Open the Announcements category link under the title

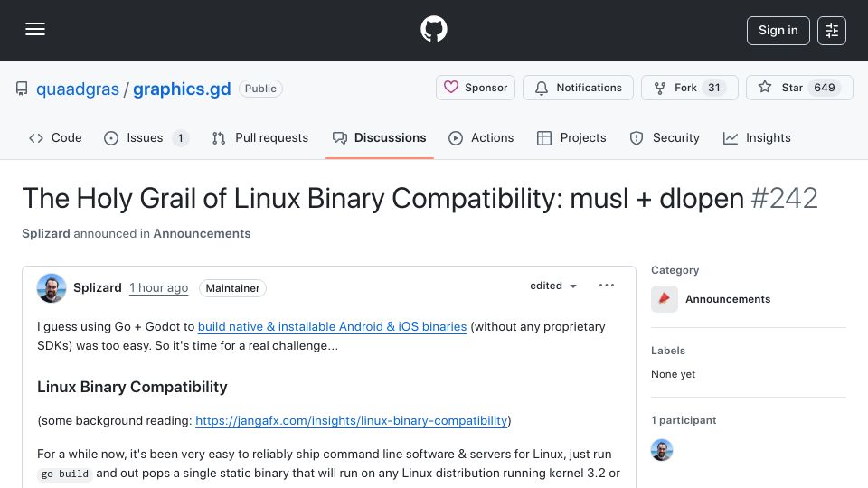202,233
